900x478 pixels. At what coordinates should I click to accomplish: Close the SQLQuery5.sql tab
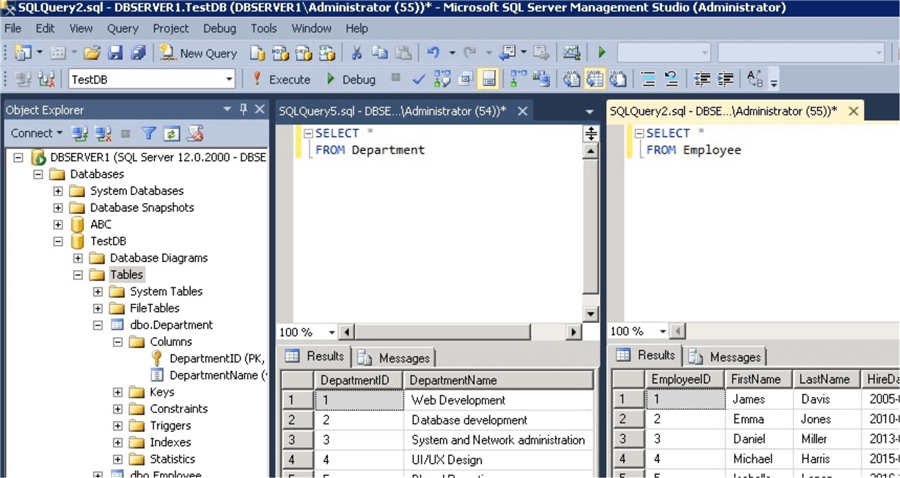(x=522, y=111)
